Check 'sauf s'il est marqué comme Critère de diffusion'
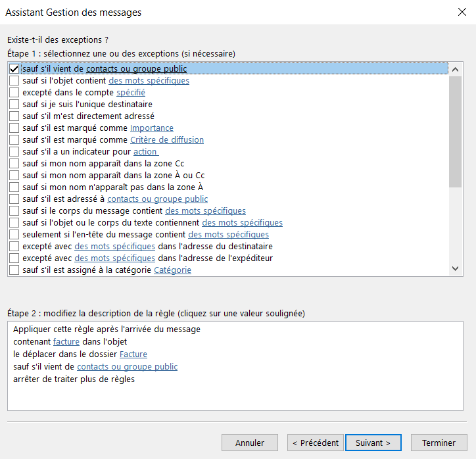 [14, 140]
